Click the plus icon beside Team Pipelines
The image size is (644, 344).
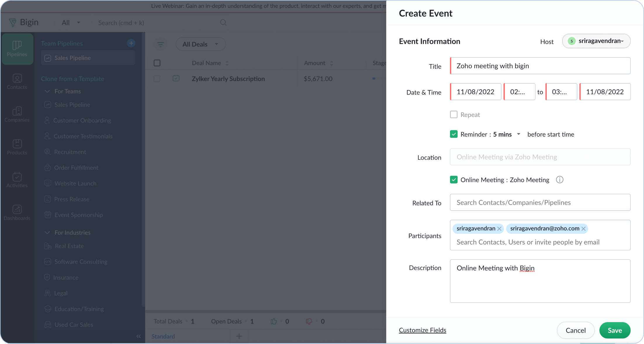(x=131, y=43)
